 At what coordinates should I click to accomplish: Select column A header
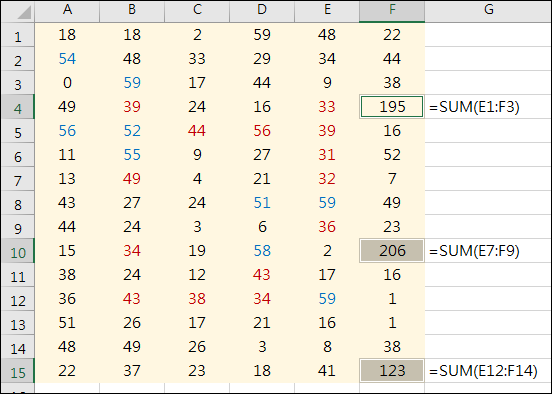coord(67,11)
